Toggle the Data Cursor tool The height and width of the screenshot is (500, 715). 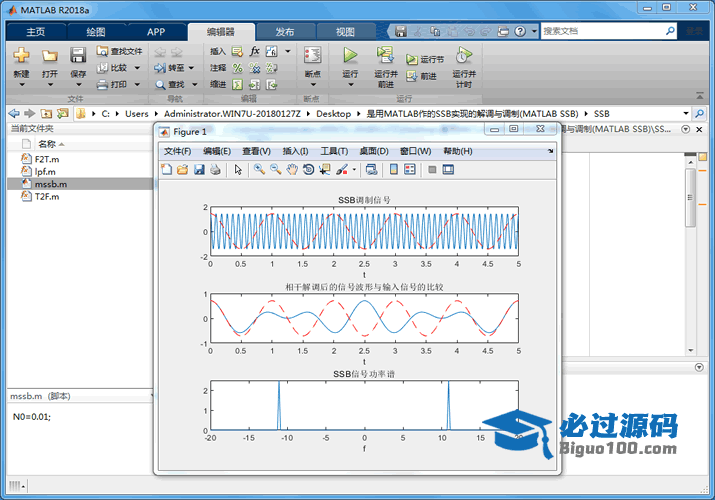click(325, 170)
